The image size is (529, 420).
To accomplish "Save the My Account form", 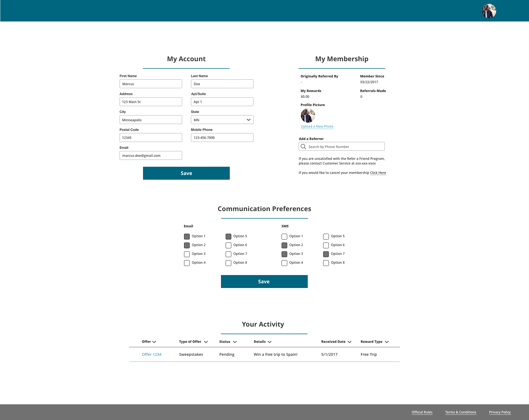I will (x=186, y=173).
